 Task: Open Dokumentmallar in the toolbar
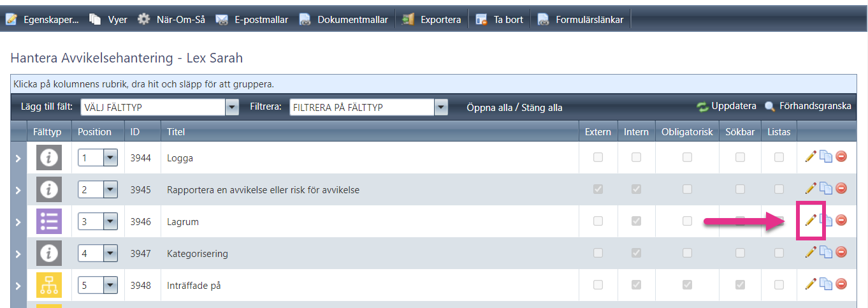tap(344, 20)
